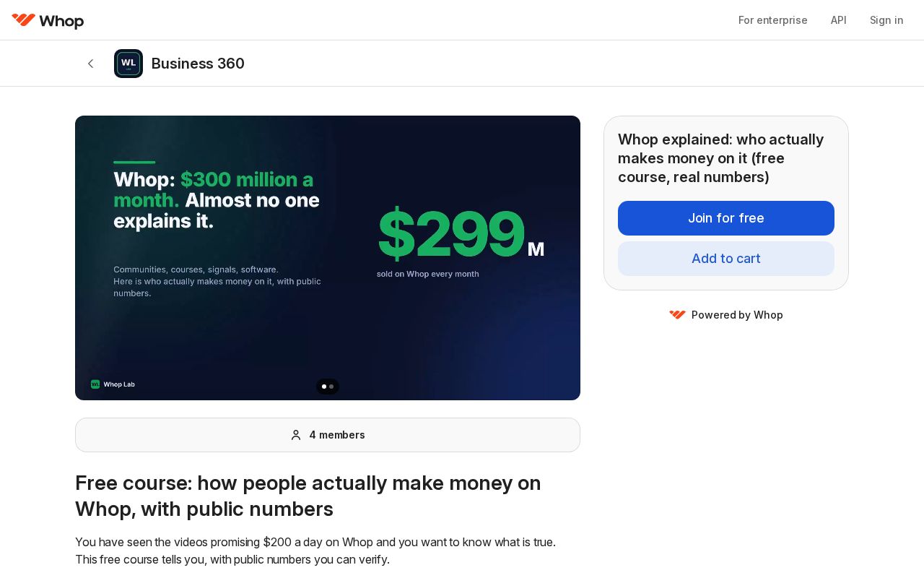Click the Whop wordmark text in header
The image size is (924, 578).
coord(62,22)
